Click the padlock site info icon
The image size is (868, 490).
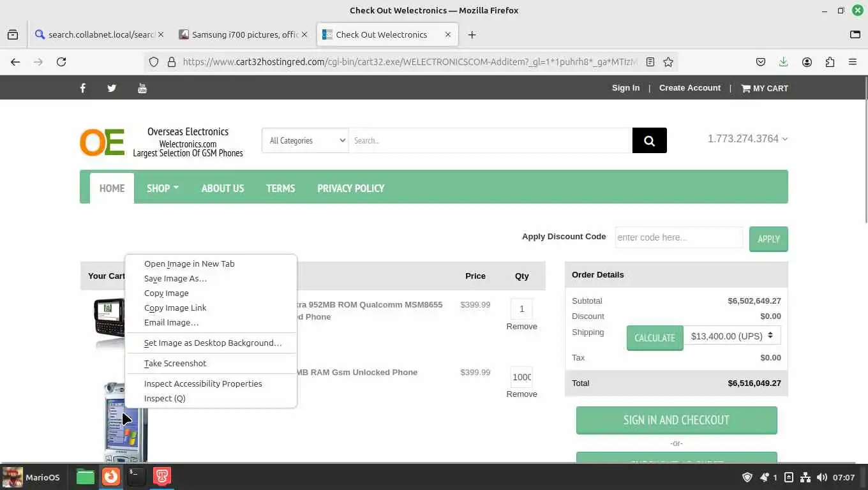point(171,62)
